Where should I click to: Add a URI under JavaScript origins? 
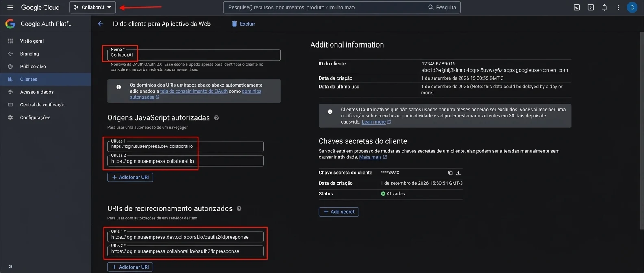[x=130, y=177]
